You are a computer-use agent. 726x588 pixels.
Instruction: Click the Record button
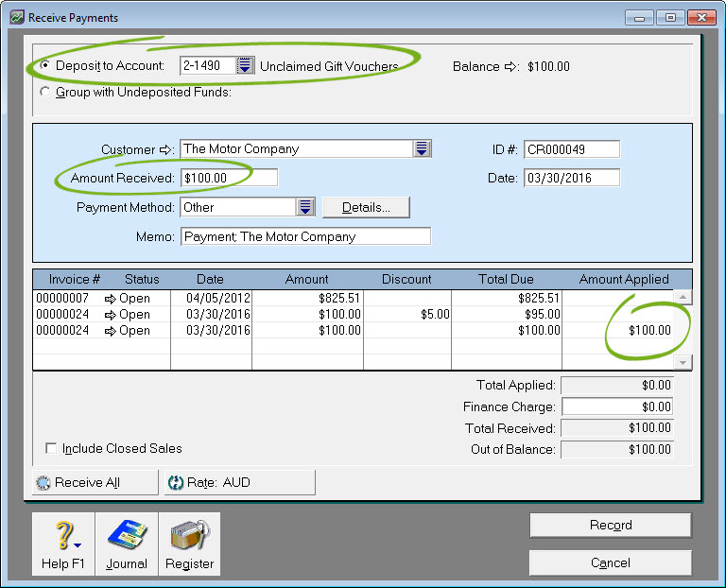pyautogui.click(x=611, y=525)
